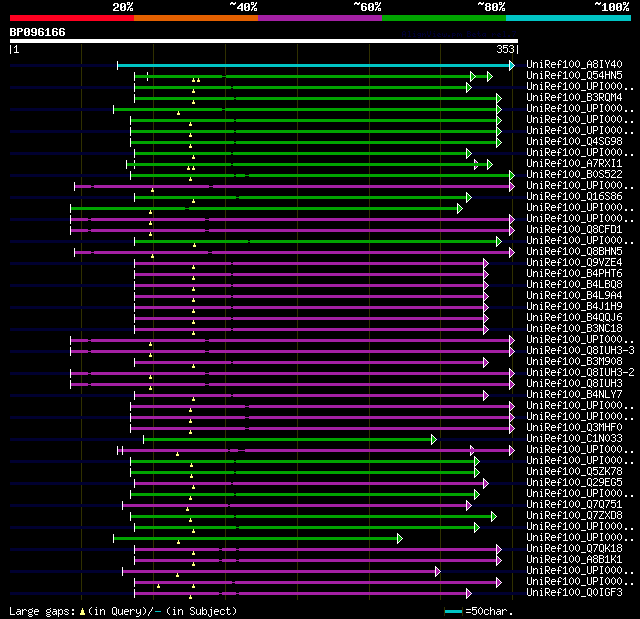This screenshot has height=619, width=640.
Task: Click the green alignment bar of UniRef100_Q7ZXD8
Action: (x=311, y=517)
